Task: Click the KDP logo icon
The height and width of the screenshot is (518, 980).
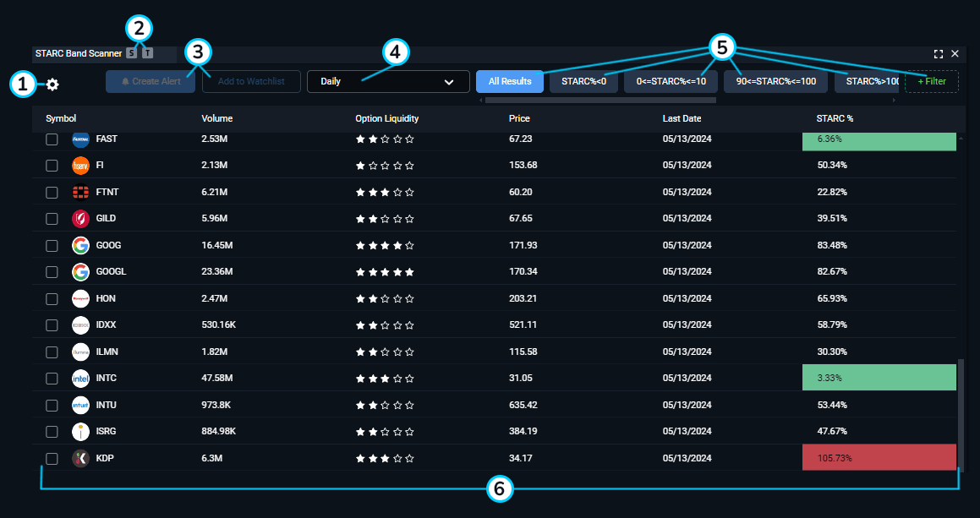Action: point(80,458)
